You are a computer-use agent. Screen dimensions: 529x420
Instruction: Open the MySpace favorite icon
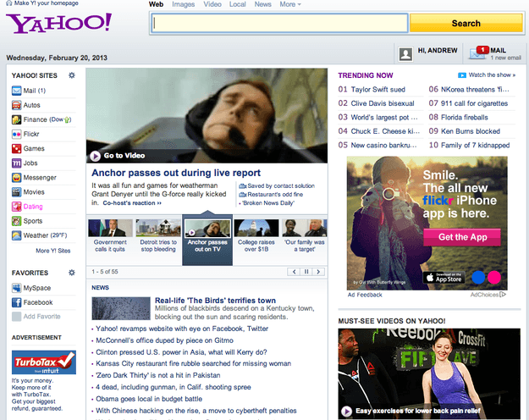coord(17,288)
